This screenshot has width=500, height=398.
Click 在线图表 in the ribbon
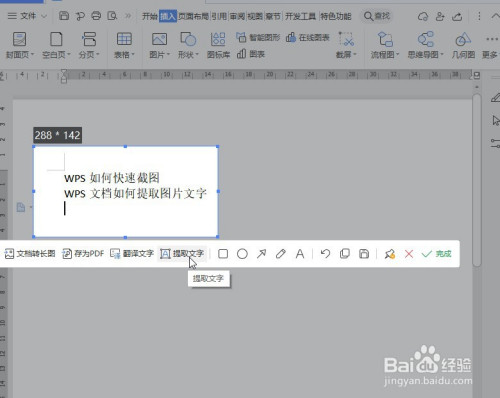[x=308, y=37]
